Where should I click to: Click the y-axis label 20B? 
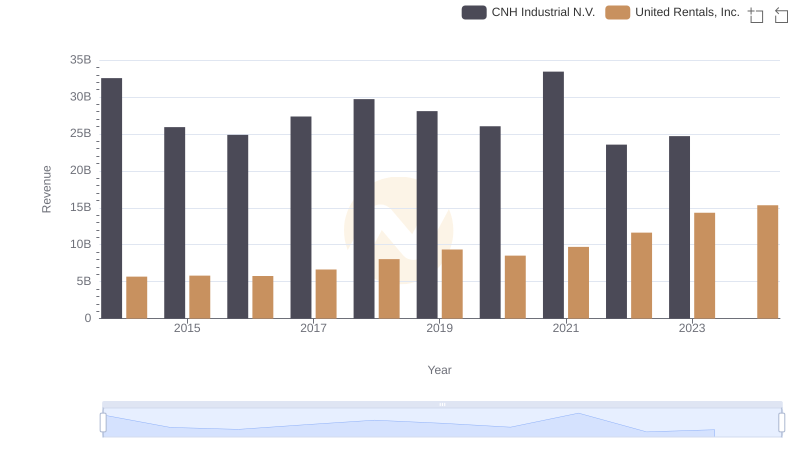point(81,170)
